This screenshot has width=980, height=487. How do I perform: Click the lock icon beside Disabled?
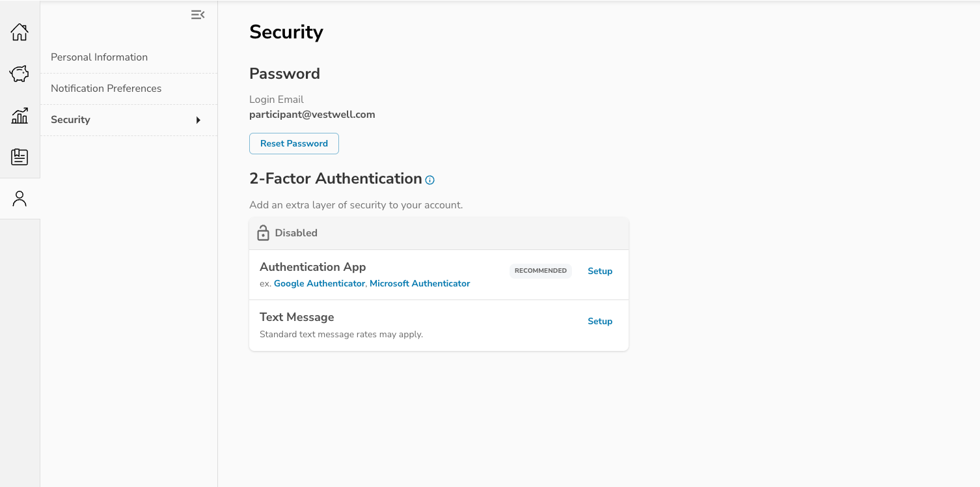point(263,233)
